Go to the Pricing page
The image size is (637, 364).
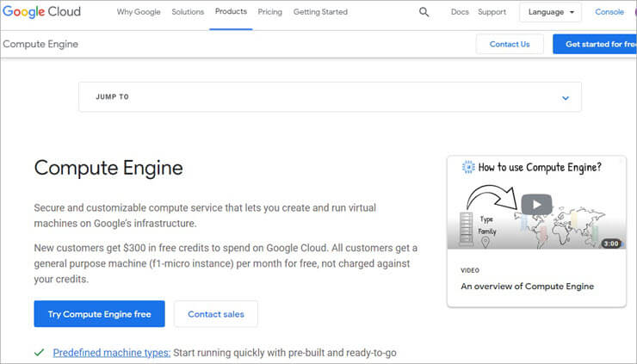pyautogui.click(x=269, y=12)
